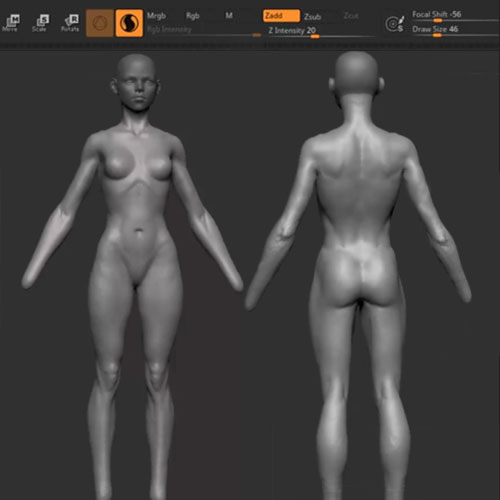Click the dimmed sphere gizmo icon
Viewport: 500px width, 500px height.
click(x=99, y=23)
